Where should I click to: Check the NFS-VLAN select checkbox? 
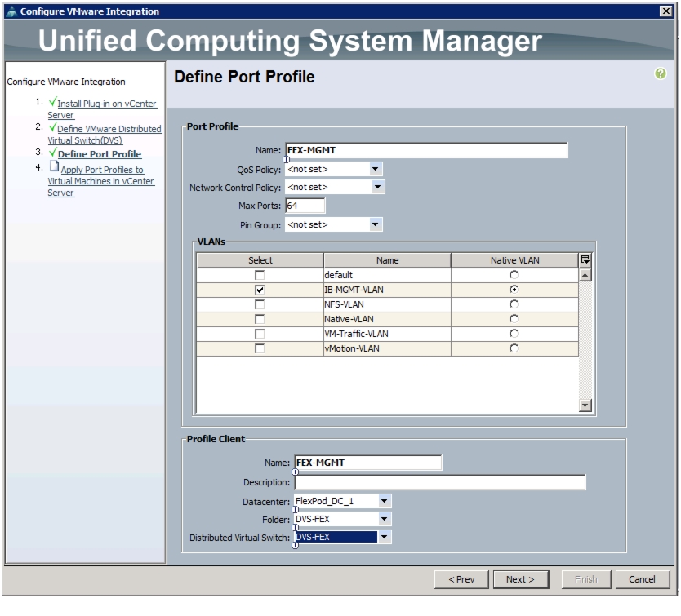pos(260,304)
